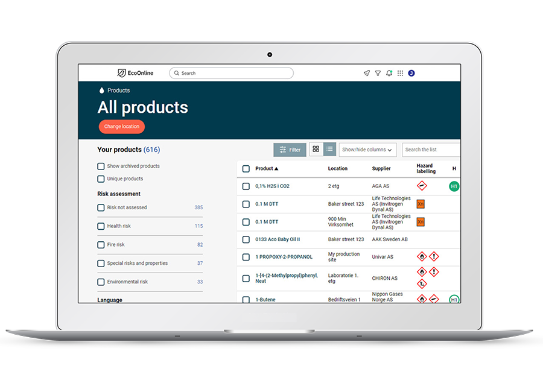Image resolution: width=543 pixels, height=392 pixels.
Task: Click flame pictogram for CHIRON AS row
Action: click(422, 272)
